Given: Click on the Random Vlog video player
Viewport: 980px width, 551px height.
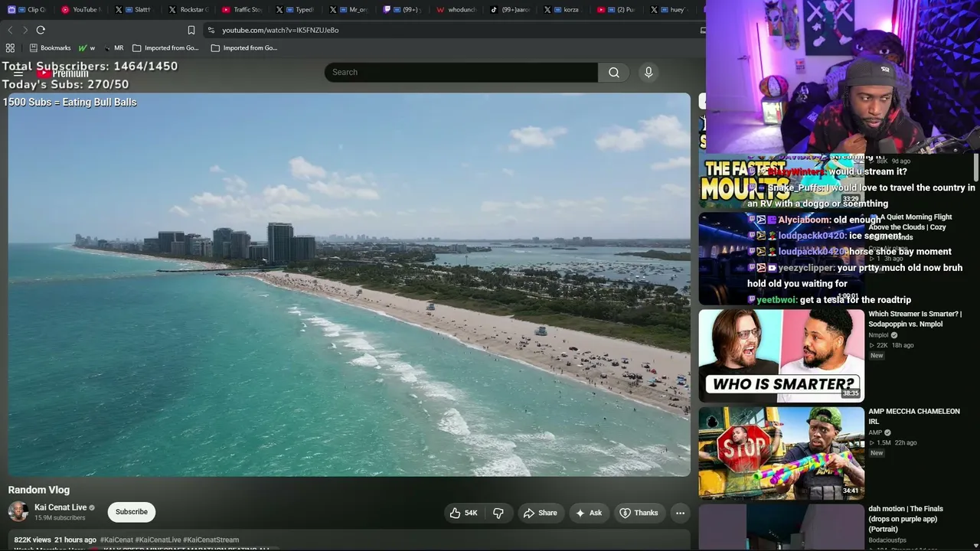Looking at the screenshot, I should point(349,285).
